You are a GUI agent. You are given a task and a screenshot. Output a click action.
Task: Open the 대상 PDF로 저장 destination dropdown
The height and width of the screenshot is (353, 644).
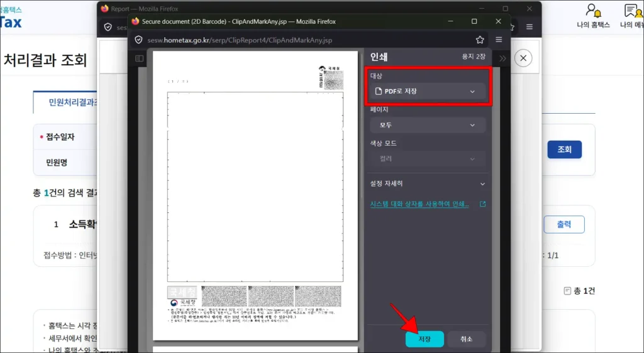428,92
